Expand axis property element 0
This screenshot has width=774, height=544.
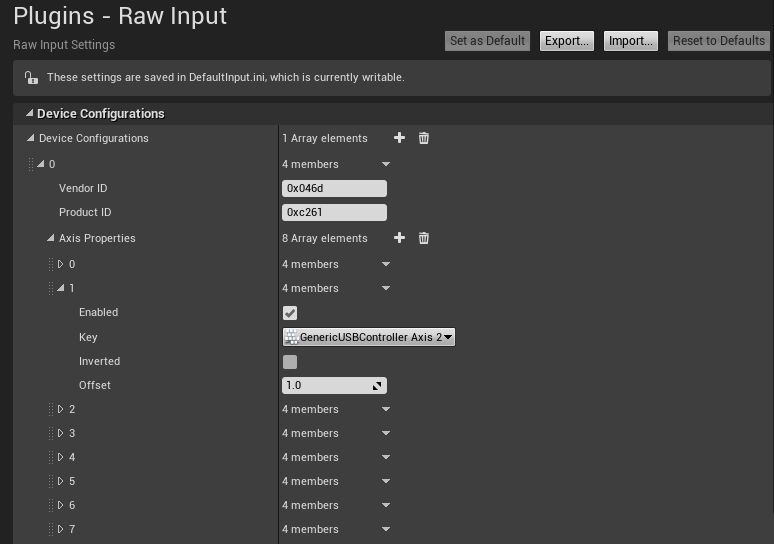pos(60,264)
